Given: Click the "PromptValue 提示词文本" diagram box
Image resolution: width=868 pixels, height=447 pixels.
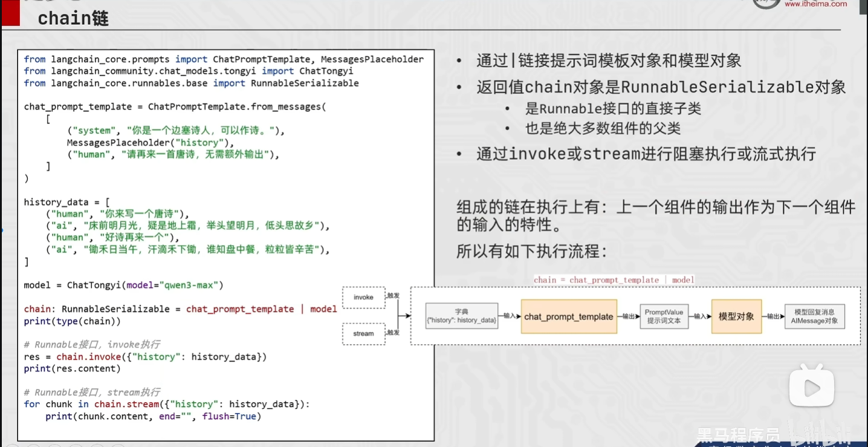Looking at the screenshot, I should pos(664,316).
